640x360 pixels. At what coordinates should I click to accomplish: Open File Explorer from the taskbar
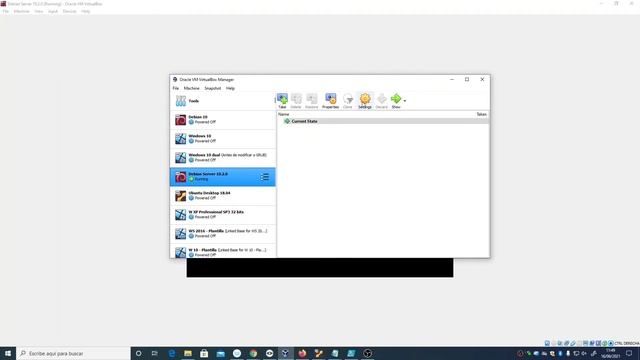tap(188, 353)
